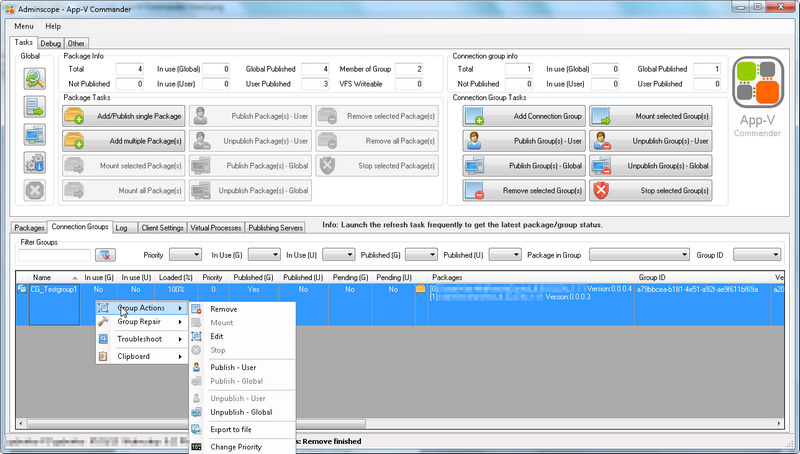
Task: Choose Change Priority in submenu
Action: click(243, 447)
